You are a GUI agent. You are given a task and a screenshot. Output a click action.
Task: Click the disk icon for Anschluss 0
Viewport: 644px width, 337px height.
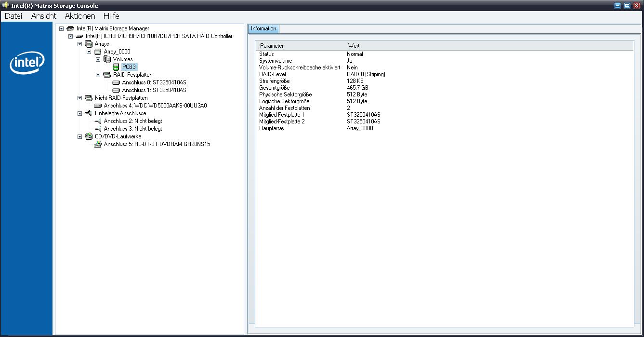(116, 82)
